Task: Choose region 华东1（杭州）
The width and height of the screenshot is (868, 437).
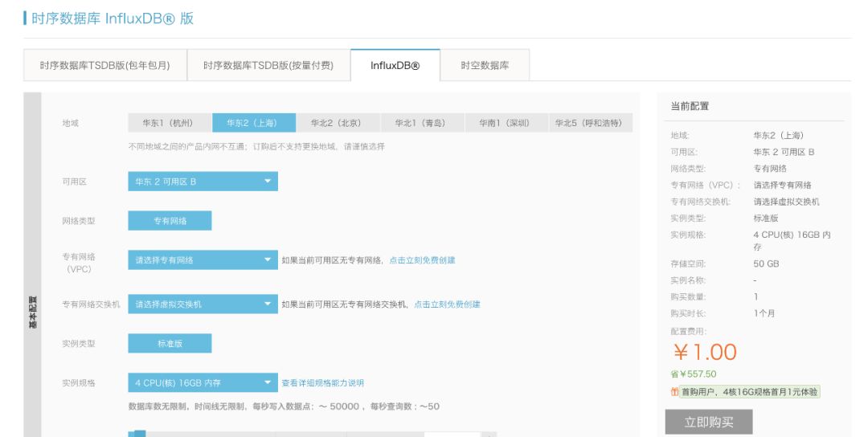Action: [x=170, y=123]
